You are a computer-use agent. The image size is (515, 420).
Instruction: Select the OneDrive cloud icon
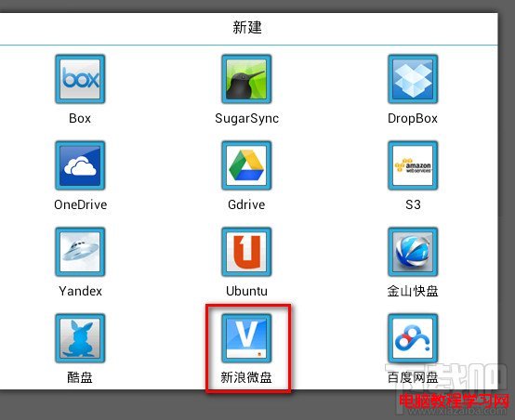(80, 165)
